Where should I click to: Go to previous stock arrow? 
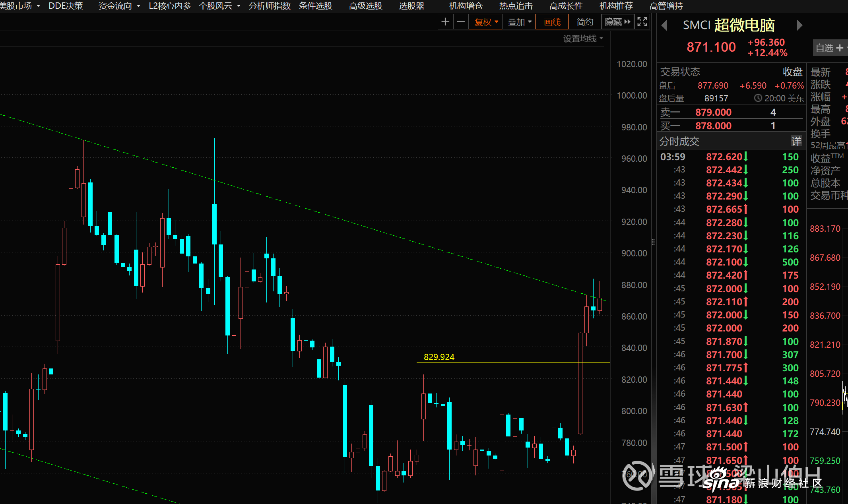[x=664, y=25]
